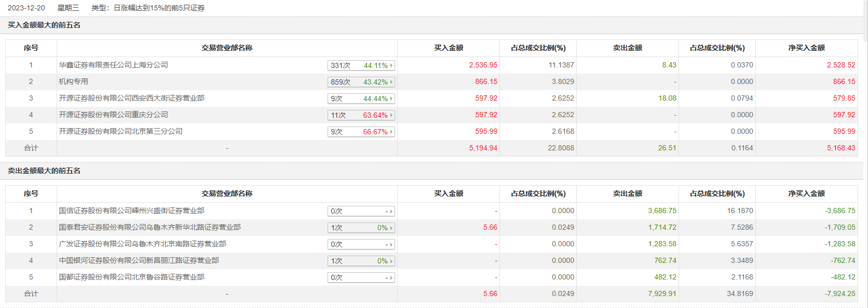Expand the 331次 44.11% stats box
The width and height of the screenshot is (868, 308).
361,65
